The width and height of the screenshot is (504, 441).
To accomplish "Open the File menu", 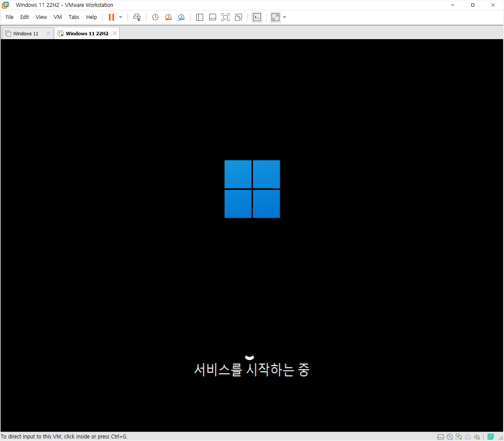I will tap(9, 17).
